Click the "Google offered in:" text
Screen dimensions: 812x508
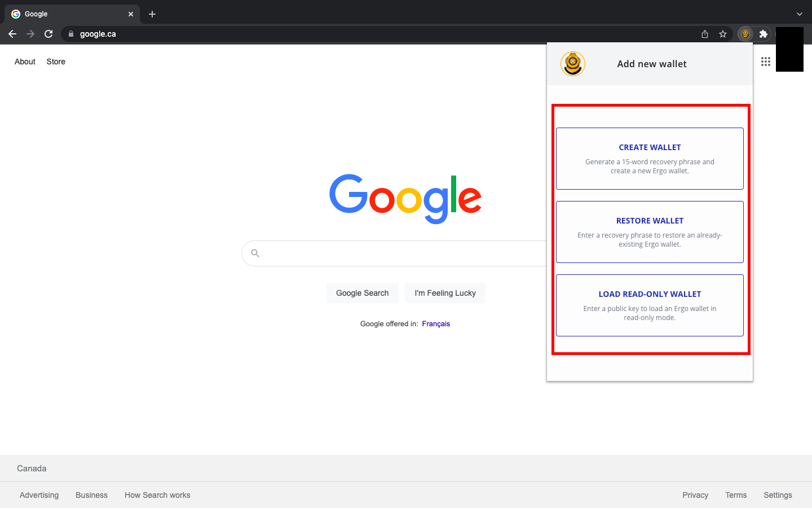tap(389, 324)
